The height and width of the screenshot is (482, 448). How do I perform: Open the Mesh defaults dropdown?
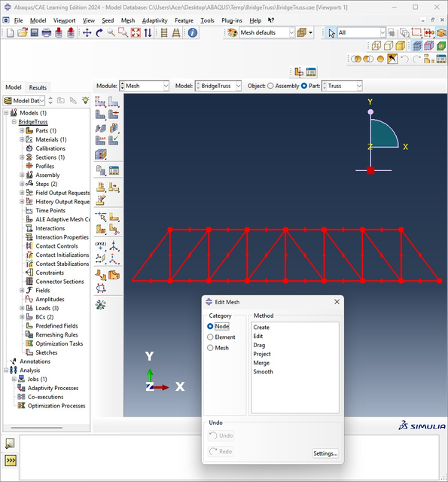(267, 32)
